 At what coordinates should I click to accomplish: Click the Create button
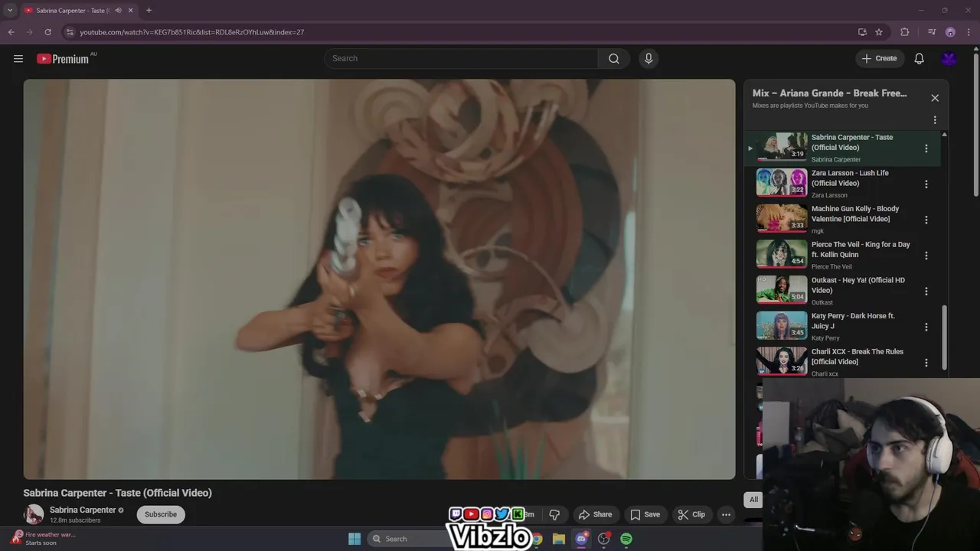tap(880, 59)
